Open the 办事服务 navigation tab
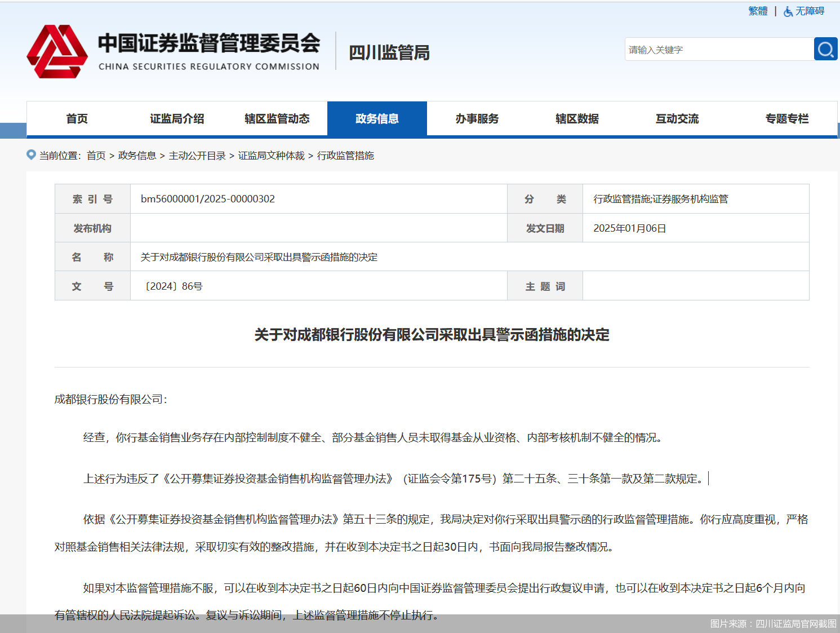 coord(477,119)
